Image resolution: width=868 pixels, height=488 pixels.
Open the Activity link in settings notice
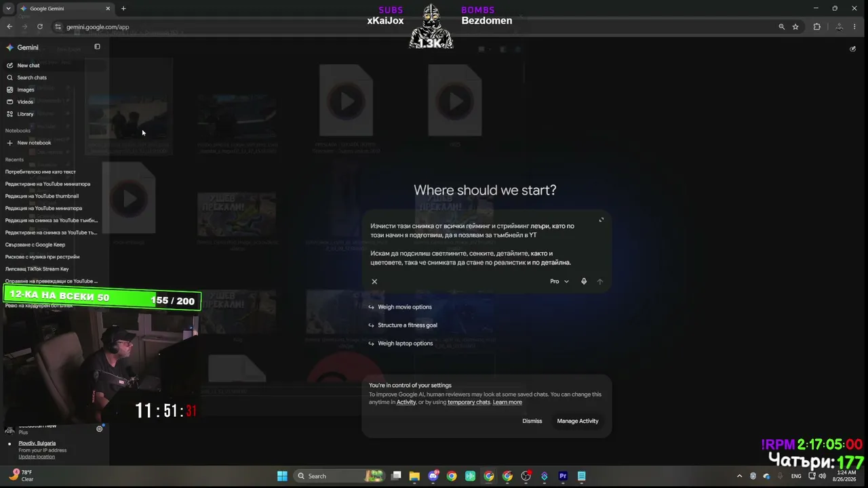(x=406, y=403)
